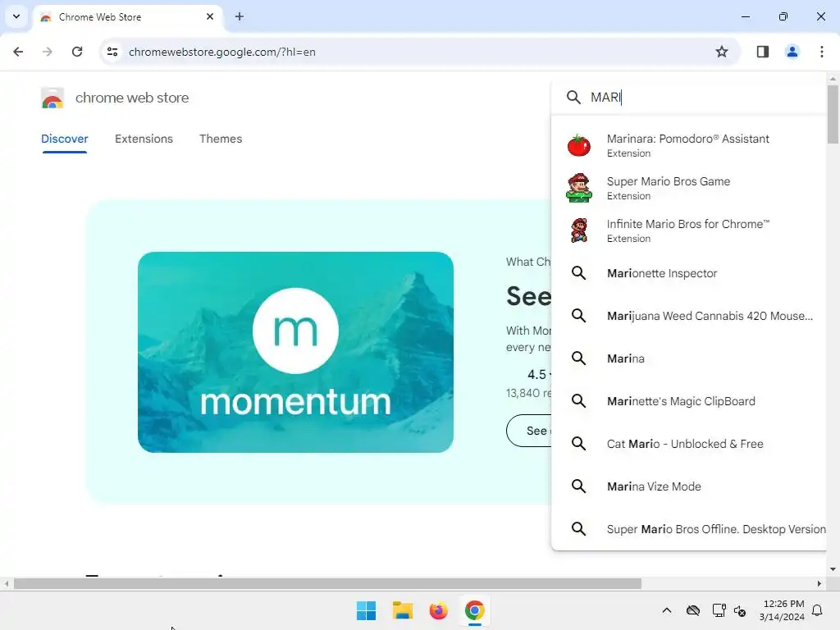Click the horizontal scrollbar thumb

[x=327, y=584]
